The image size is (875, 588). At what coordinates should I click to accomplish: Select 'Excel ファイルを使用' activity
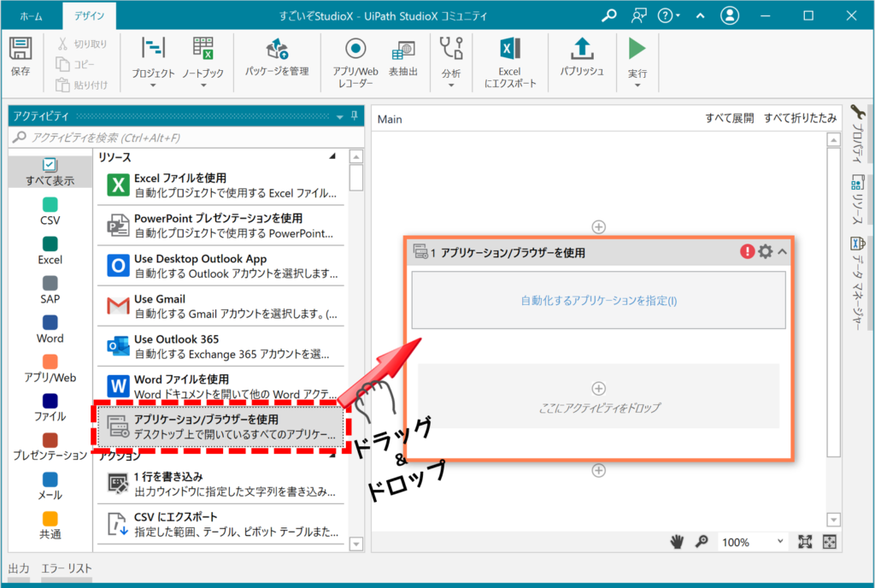(x=221, y=185)
